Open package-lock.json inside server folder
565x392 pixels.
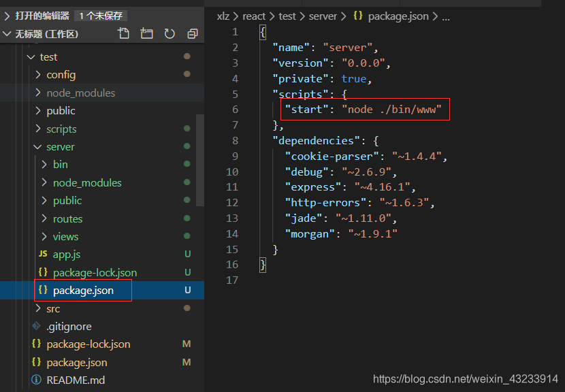pos(95,273)
